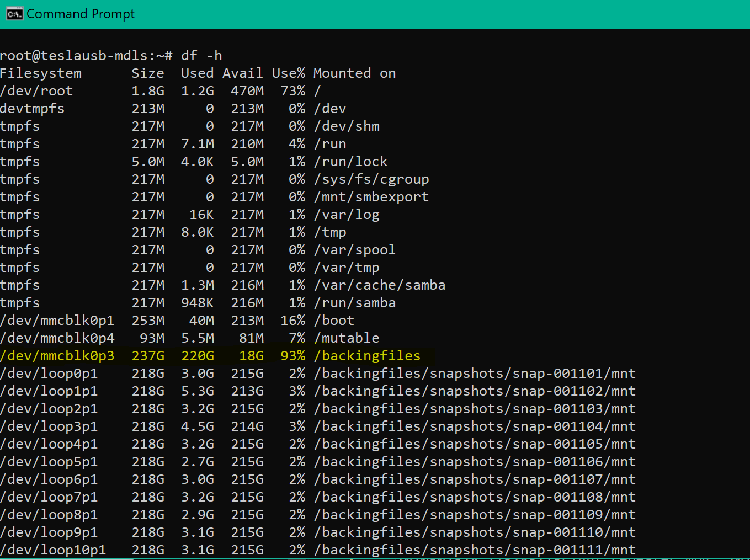Click the '/var/spool' mount point
The width and height of the screenshot is (750, 560).
click(355, 250)
